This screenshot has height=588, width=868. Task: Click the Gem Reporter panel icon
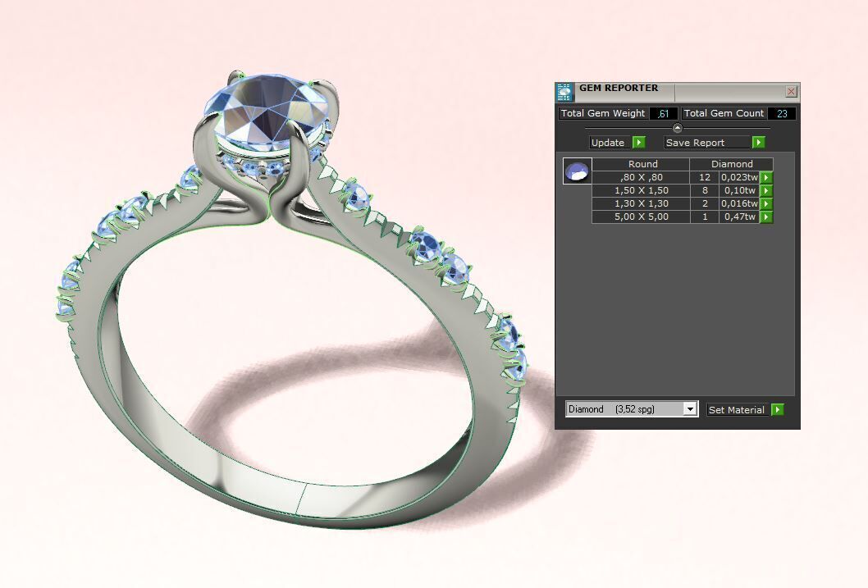pyautogui.click(x=564, y=93)
